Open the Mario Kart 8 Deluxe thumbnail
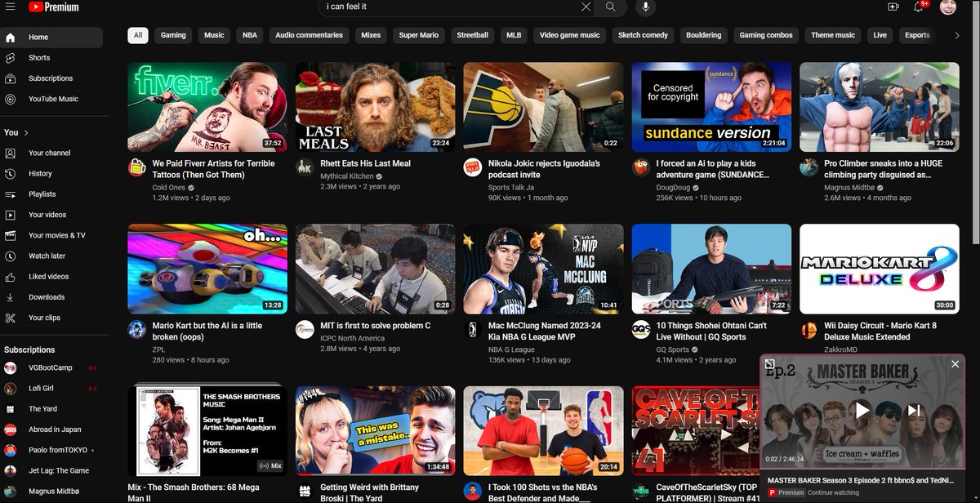This screenshot has width=980, height=503. click(880, 269)
